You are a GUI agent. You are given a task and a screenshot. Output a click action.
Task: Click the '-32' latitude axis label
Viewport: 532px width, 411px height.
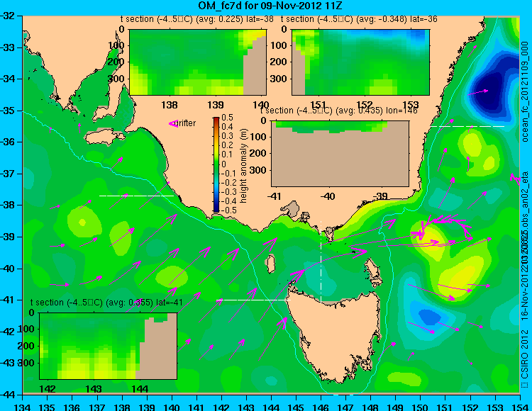(8, 16)
